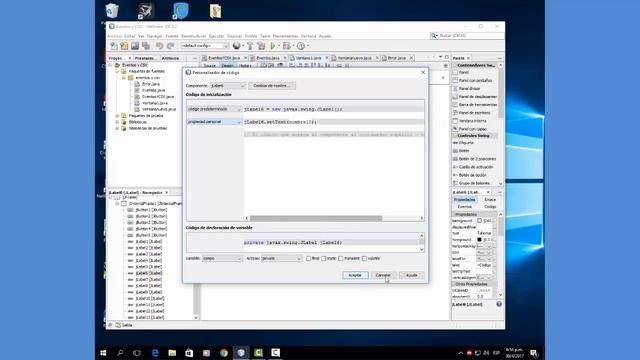Select jButton1 in the Navegador tree
640x360 pixels.
[x=151, y=210]
